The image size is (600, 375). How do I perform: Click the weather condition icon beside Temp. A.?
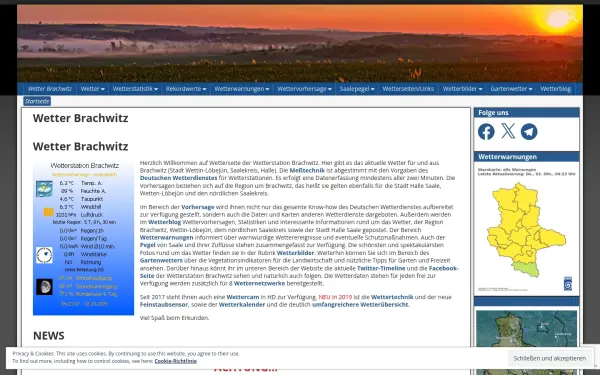(44, 189)
